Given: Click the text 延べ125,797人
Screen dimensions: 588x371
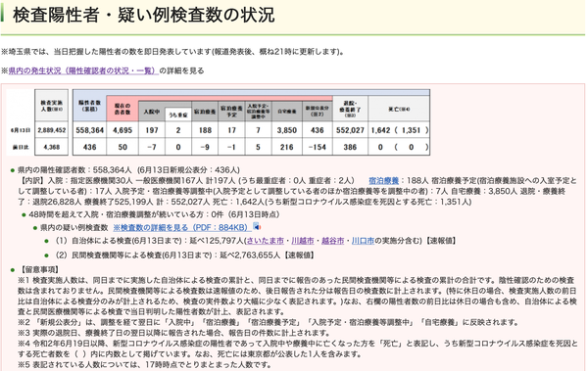Looking at the screenshot, I should (217, 241).
